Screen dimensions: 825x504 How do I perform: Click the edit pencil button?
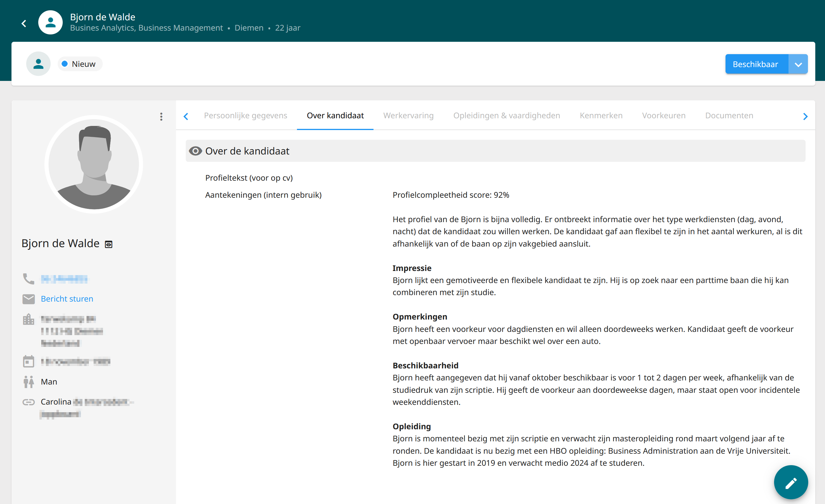(x=791, y=482)
